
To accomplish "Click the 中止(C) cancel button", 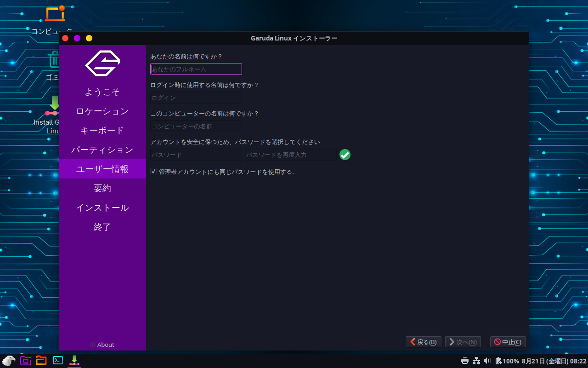I will (508, 342).
